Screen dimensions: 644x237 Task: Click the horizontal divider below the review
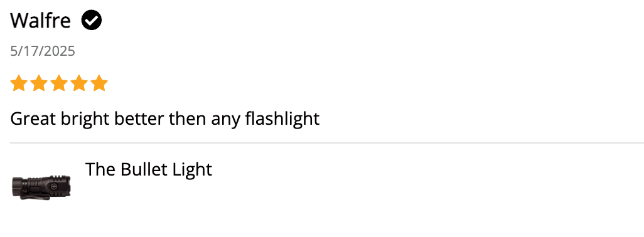click(327, 143)
